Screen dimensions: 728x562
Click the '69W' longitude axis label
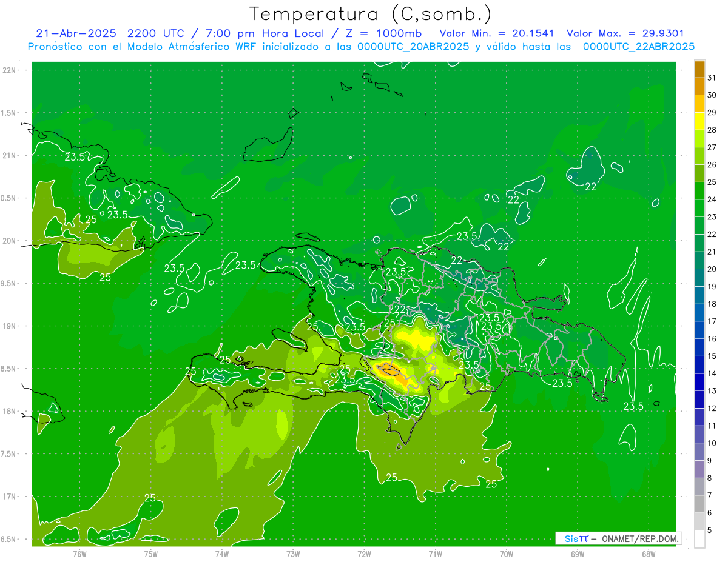[578, 554]
